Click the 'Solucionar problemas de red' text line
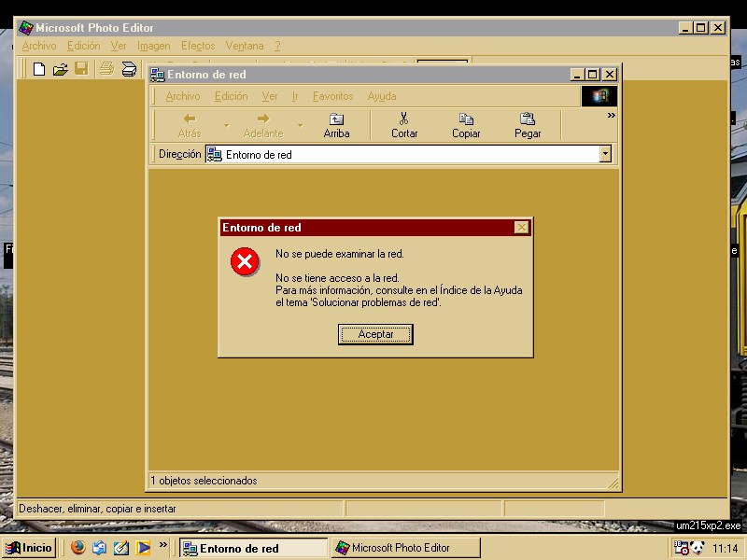The height and width of the screenshot is (560, 747). 359,302
